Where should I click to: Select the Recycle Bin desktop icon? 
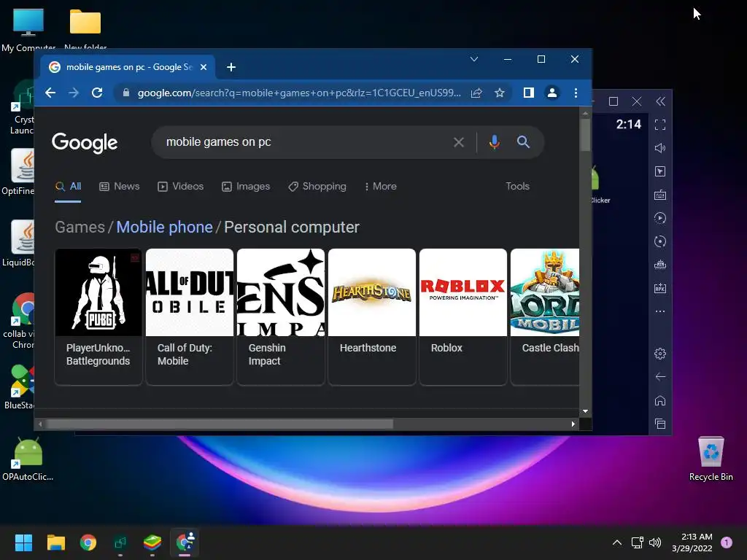click(711, 459)
